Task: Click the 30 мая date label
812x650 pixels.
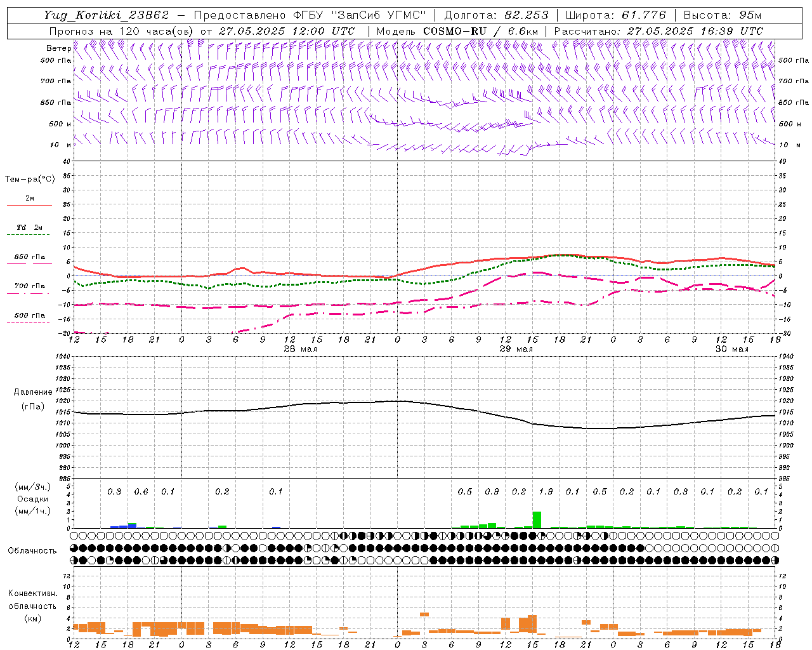Action: (732, 349)
